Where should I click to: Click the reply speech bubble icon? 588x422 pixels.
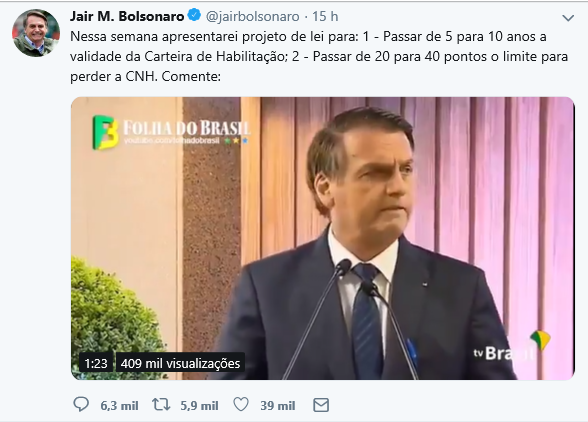click(81, 405)
